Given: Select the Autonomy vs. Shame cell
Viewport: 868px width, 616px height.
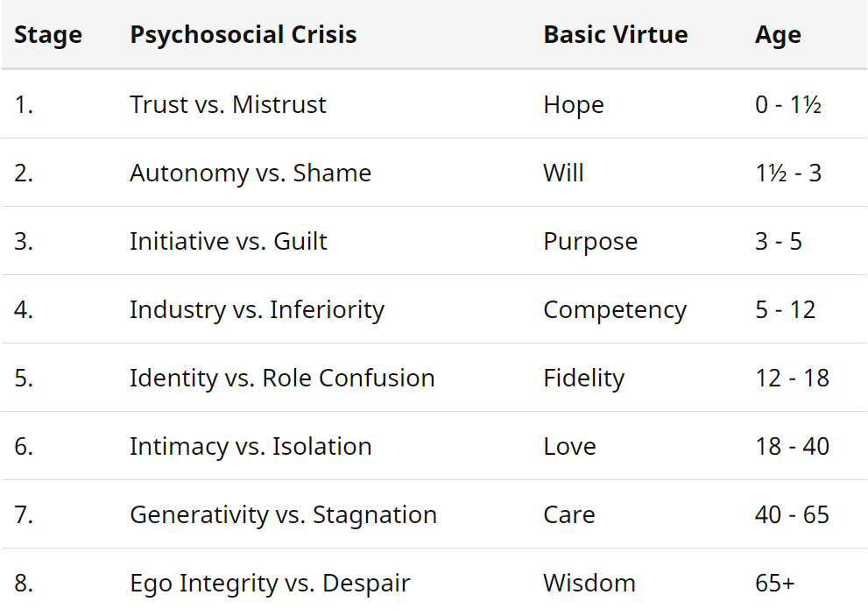Looking at the screenshot, I should click(x=251, y=173).
